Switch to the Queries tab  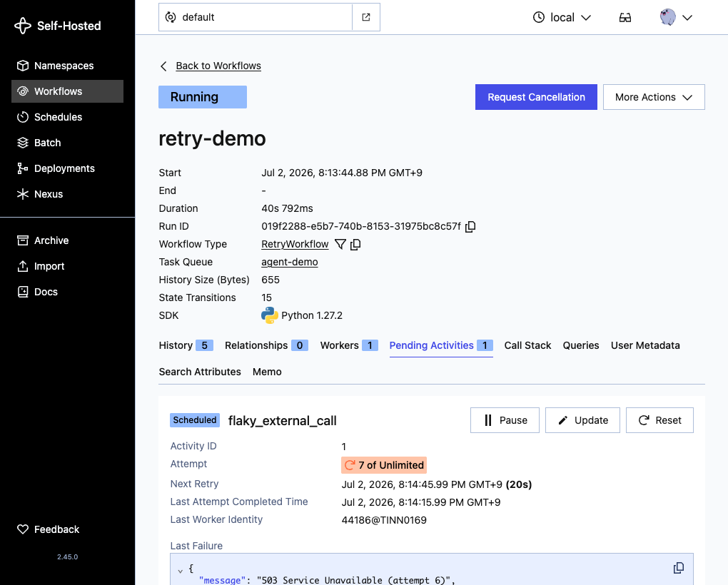(x=581, y=345)
